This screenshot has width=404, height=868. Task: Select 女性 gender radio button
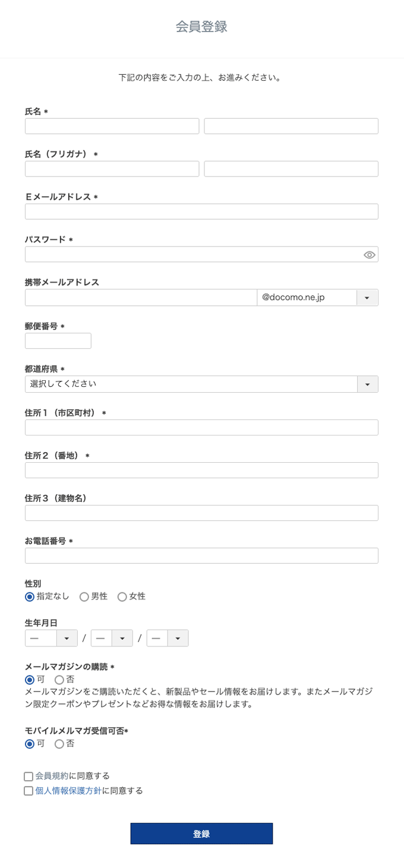(122, 596)
